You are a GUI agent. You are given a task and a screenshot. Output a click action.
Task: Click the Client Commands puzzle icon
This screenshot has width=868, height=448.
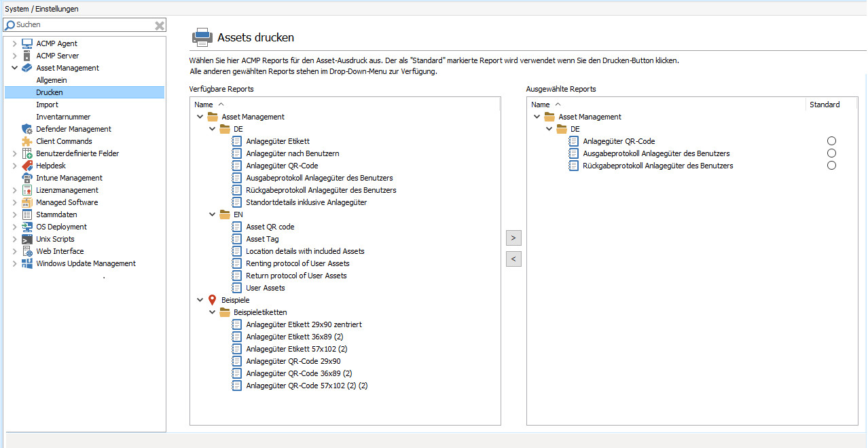pyautogui.click(x=27, y=141)
